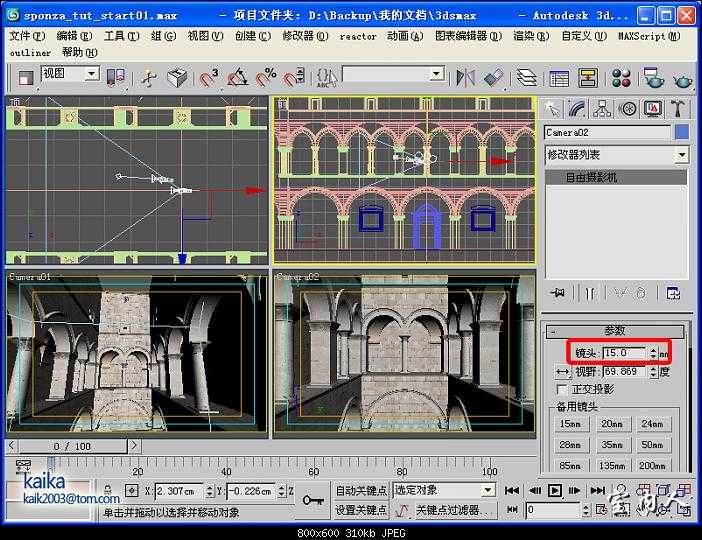This screenshot has height=540, width=702.
Task: Toggle the spinner snap icon
Action: click(x=294, y=78)
